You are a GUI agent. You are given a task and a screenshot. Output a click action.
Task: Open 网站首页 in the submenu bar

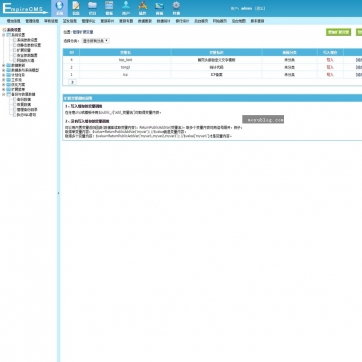click(x=220, y=21)
